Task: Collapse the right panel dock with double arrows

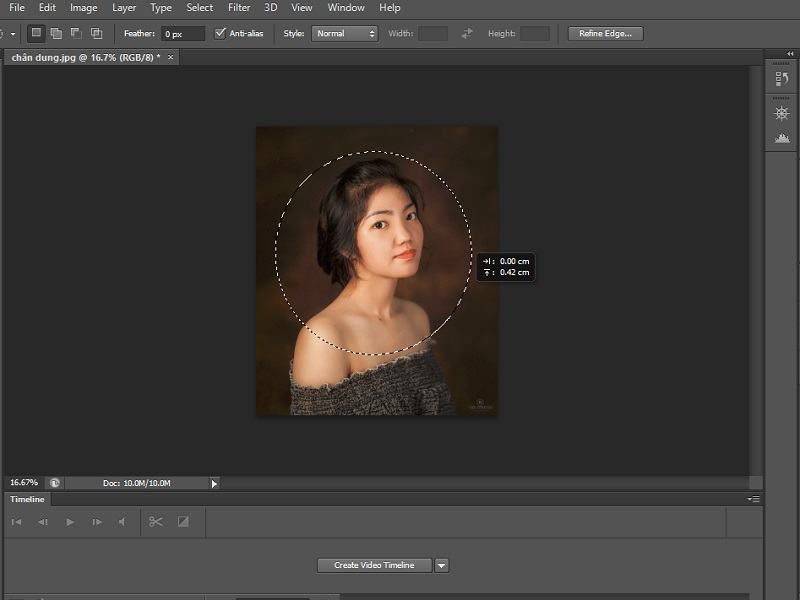Action: pos(790,52)
